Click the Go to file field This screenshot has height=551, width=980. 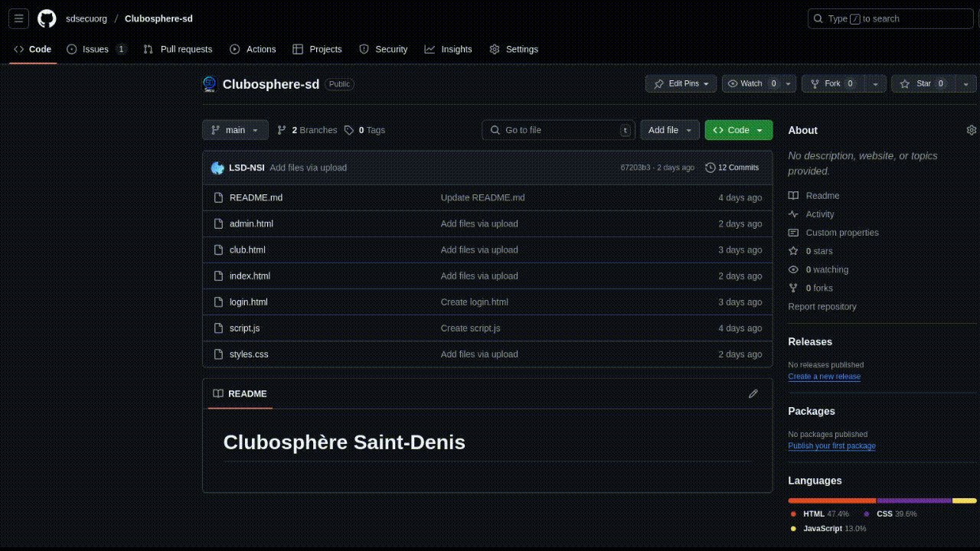559,130
